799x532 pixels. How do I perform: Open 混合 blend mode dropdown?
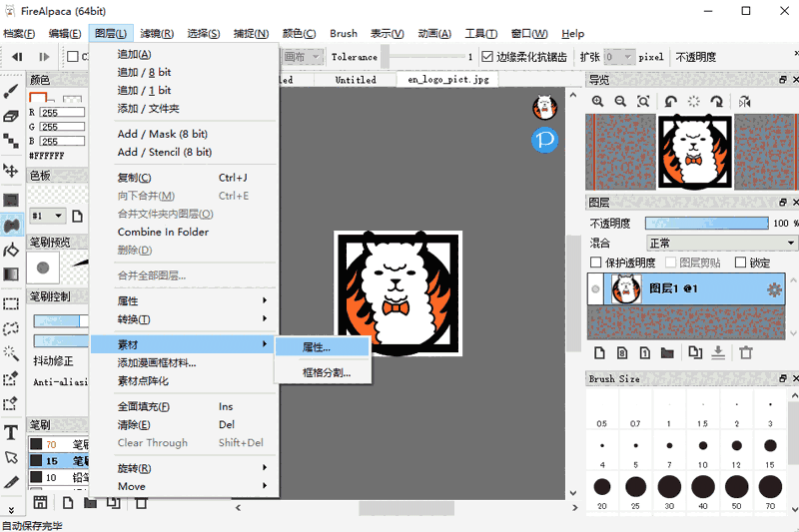point(721,243)
